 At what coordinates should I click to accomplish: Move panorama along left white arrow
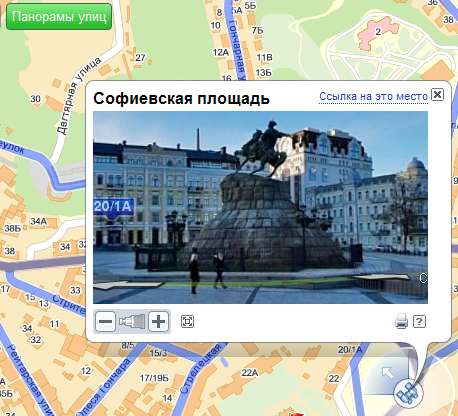pyautogui.click(x=128, y=284)
